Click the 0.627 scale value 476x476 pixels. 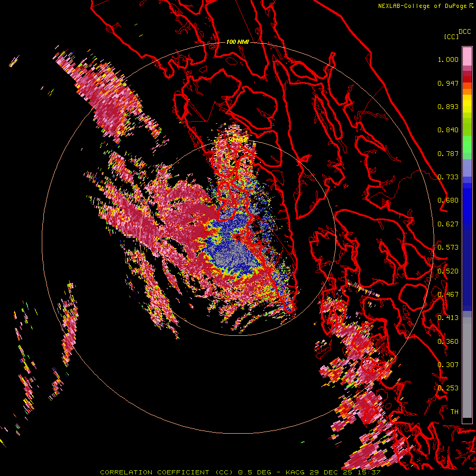448,224
